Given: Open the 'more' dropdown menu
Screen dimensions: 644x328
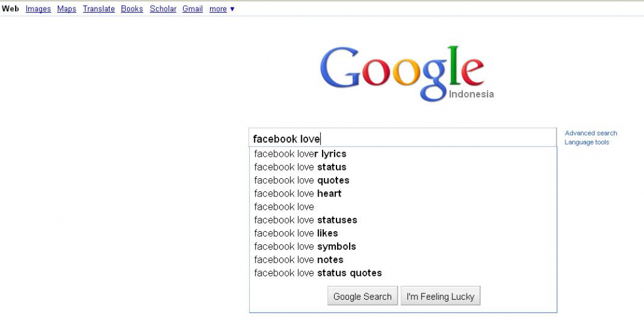Looking at the screenshot, I should (x=222, y=9).
